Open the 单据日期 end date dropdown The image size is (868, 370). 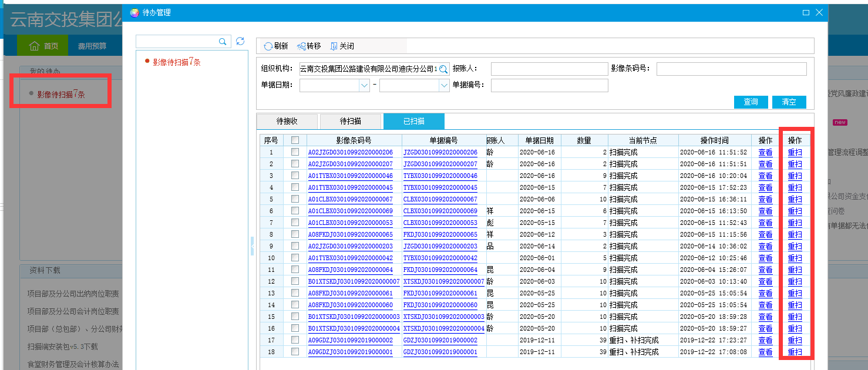tap(444, 86)
